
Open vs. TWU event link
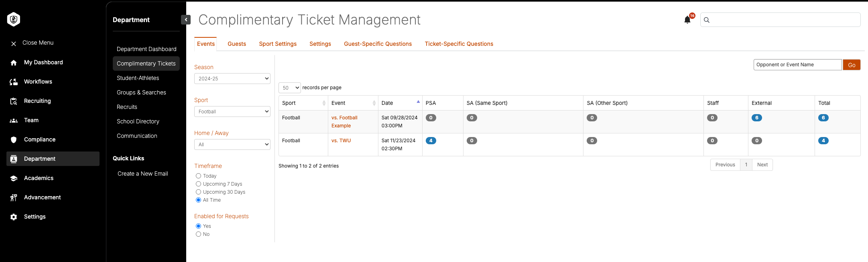click(x=341, y=141)
